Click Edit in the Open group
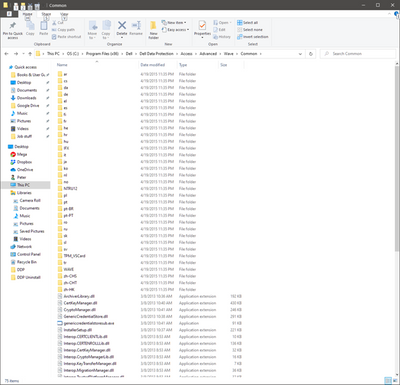The image size is (400, 385). [x=219, y=30]
